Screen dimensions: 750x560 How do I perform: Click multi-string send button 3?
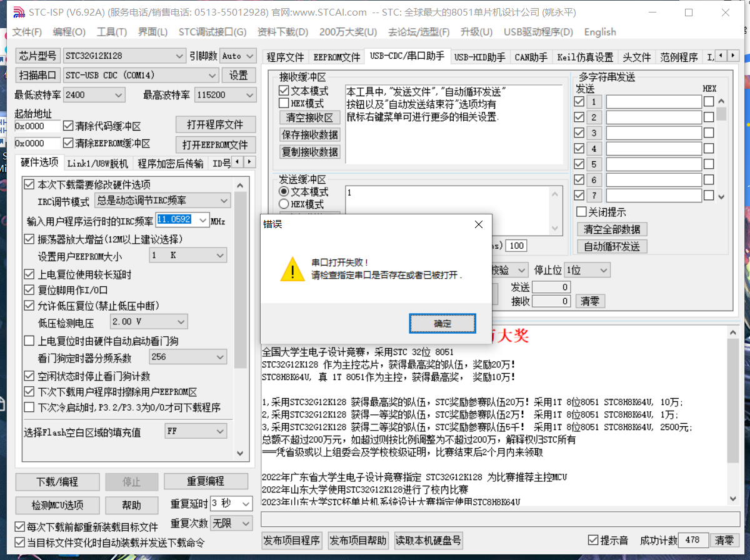point(594,132)
